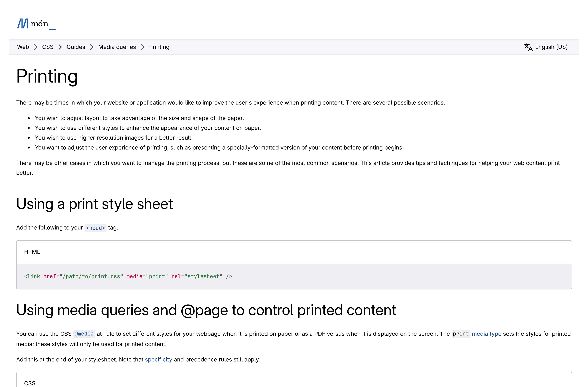Open the specificity documentation link
This screenshot has height=387, width=588.
(x=158, y=360)
